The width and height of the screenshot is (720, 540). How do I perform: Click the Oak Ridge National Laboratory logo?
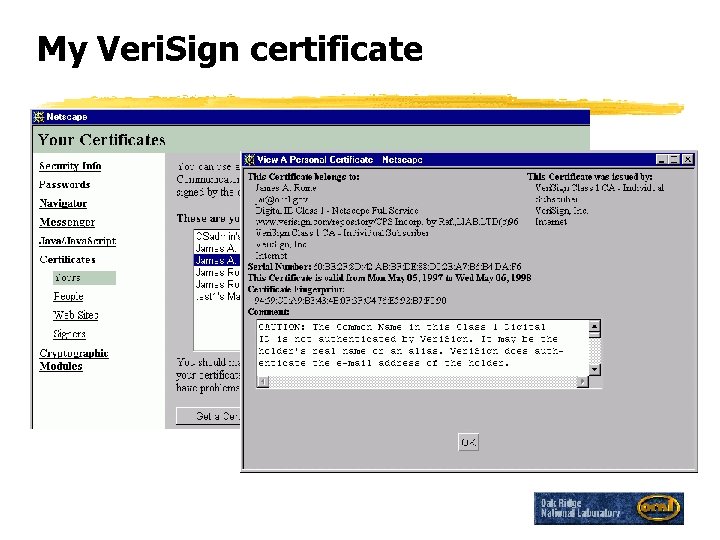click(x=609, y=508)
